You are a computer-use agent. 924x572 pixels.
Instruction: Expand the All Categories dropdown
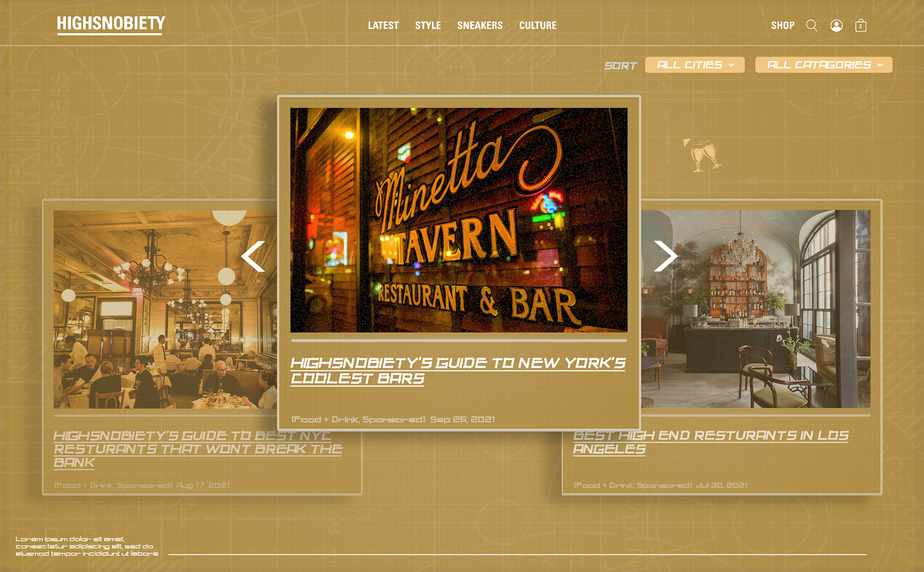[823, 65]
